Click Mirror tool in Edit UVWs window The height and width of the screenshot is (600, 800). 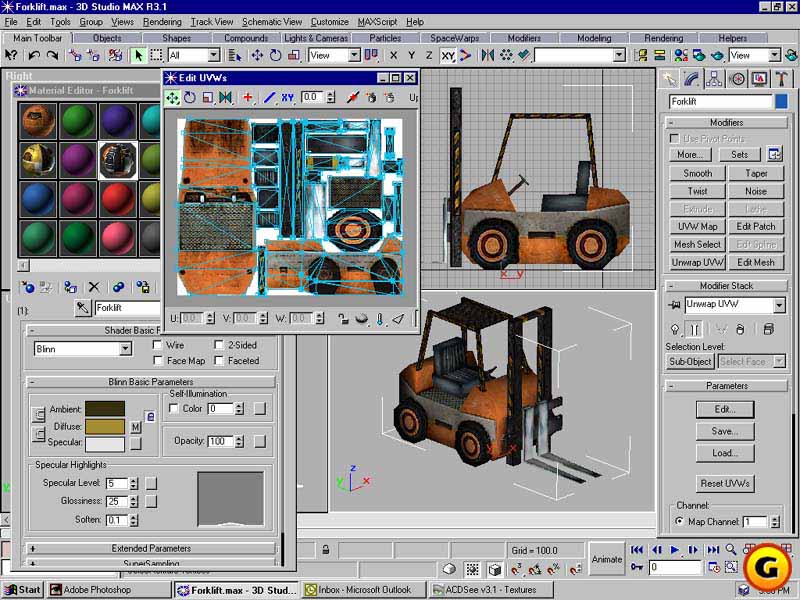pyautogui.click(x=225, y=97)
